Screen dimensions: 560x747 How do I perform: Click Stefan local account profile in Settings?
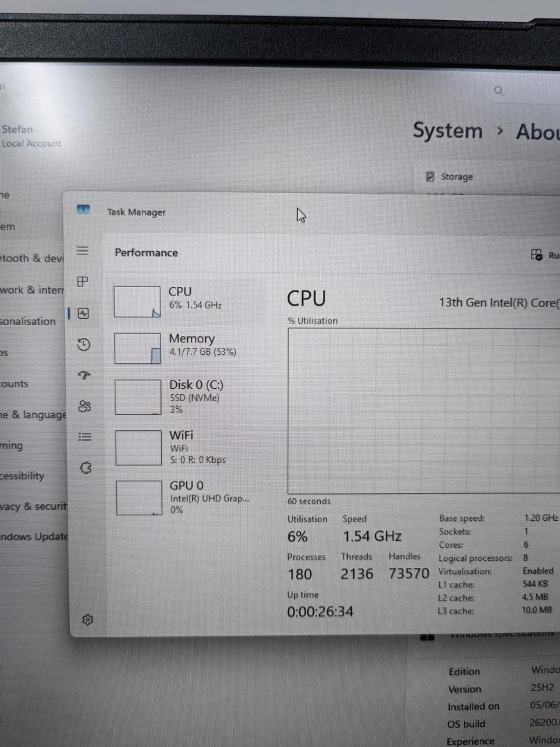pyautogui.click(x=31, y=136)
